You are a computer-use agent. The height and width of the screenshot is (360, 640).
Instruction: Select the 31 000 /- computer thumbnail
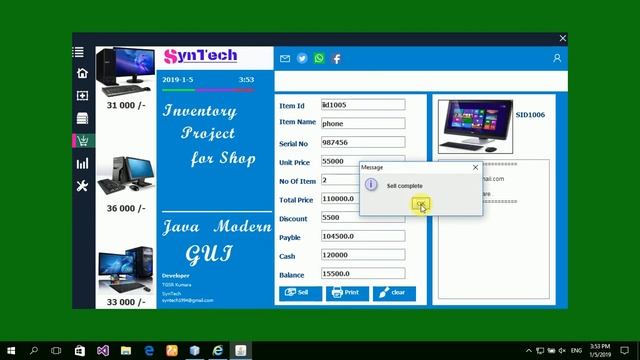pos(125,72)
